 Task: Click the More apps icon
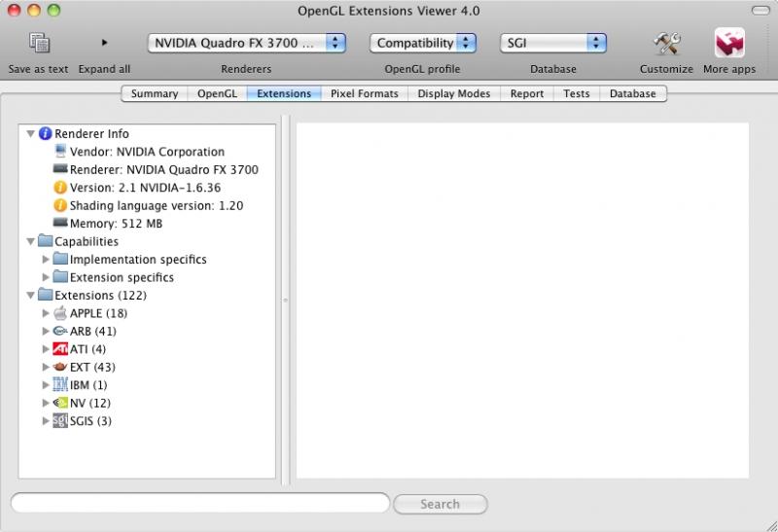coord(729,44)
